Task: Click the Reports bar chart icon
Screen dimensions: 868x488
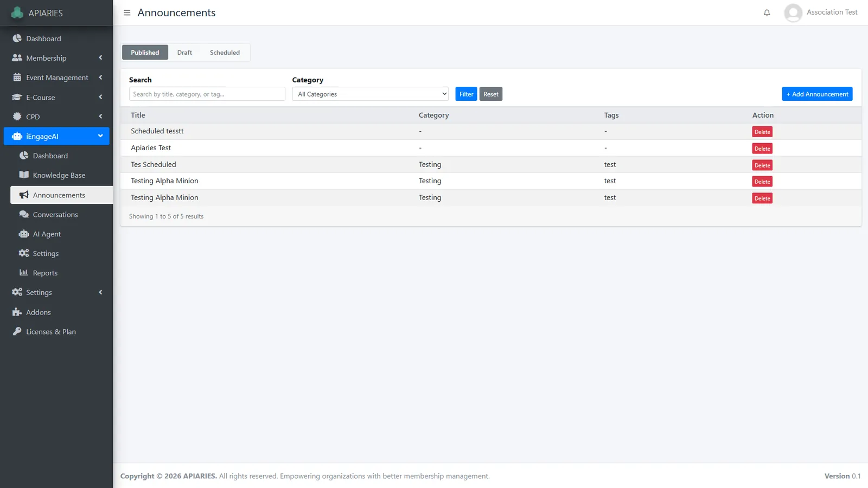Action: pyautogui.click(x=24, y=273)
